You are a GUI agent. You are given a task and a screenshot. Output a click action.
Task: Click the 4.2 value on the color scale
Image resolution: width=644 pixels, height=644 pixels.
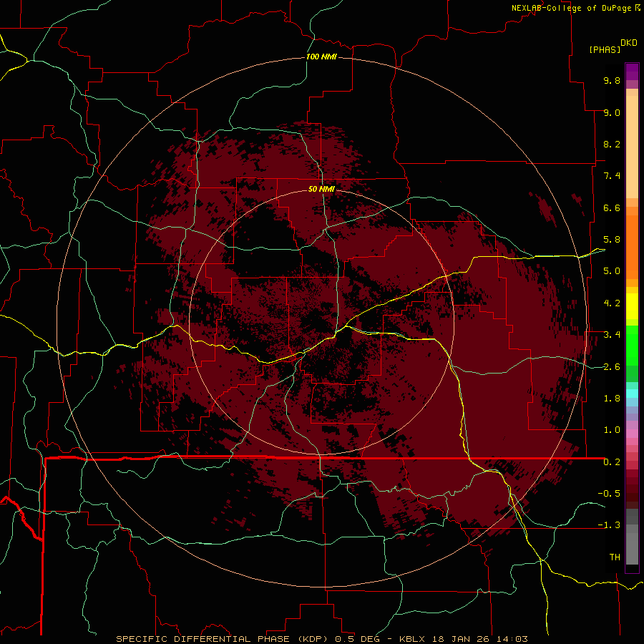[x=612, y=303]
